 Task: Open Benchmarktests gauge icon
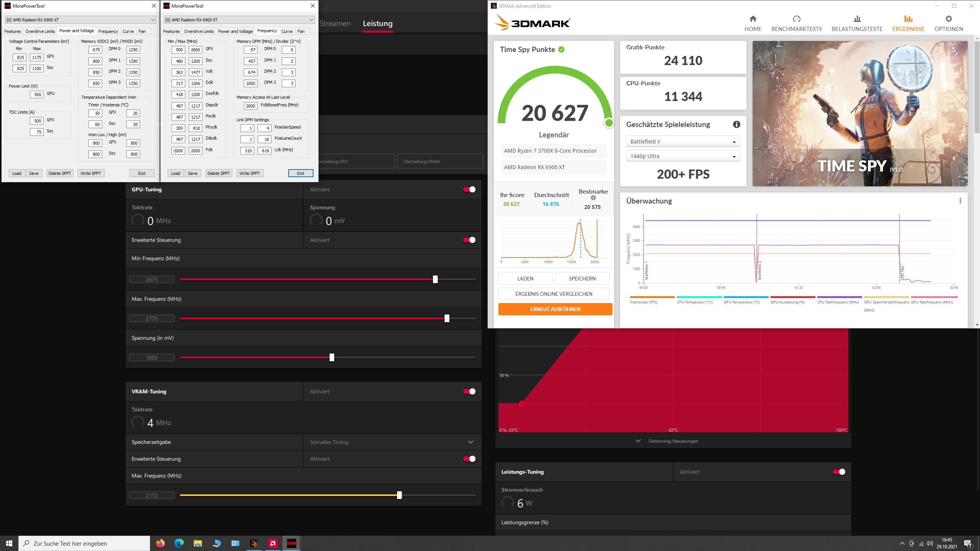pos(796,19)
